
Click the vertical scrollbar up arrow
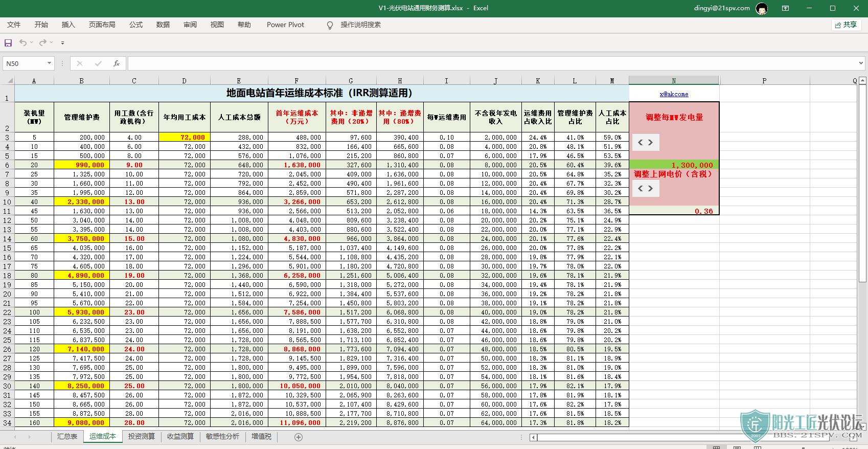tap(862, 81)
